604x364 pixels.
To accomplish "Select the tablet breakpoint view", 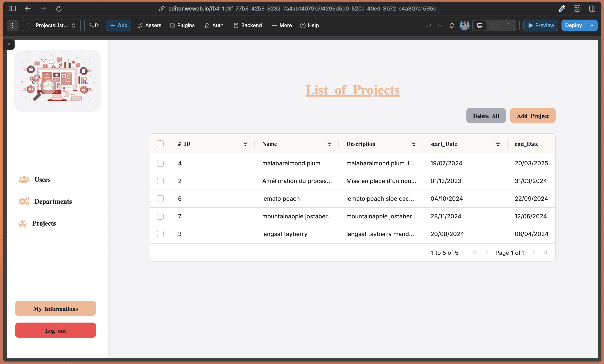I will pos(494,25).
